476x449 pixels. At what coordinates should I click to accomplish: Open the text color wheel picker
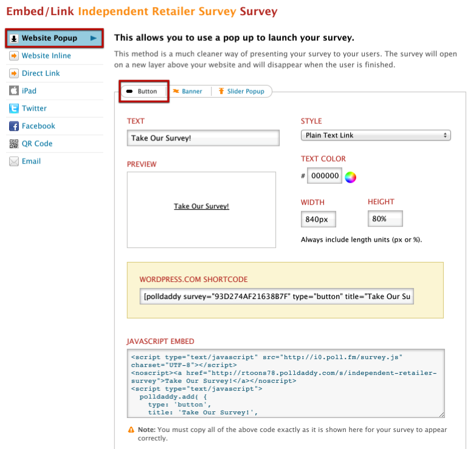click(x=351, y=177)
